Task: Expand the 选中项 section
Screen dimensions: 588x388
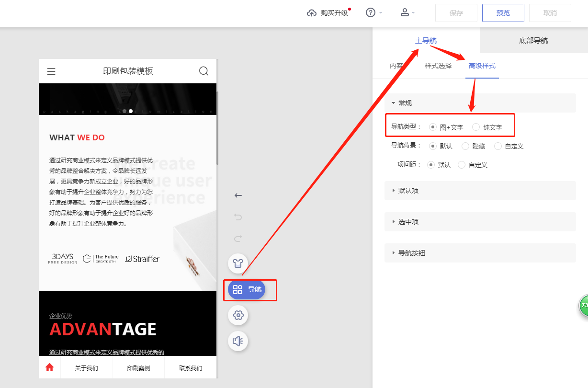Action: point(480,222)
